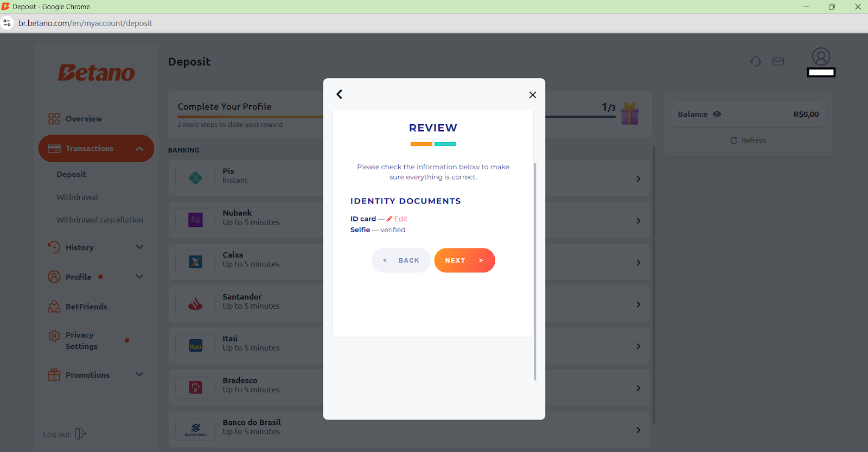Expand the Profile menu section
868x452 pixels.
pos(139,277)
